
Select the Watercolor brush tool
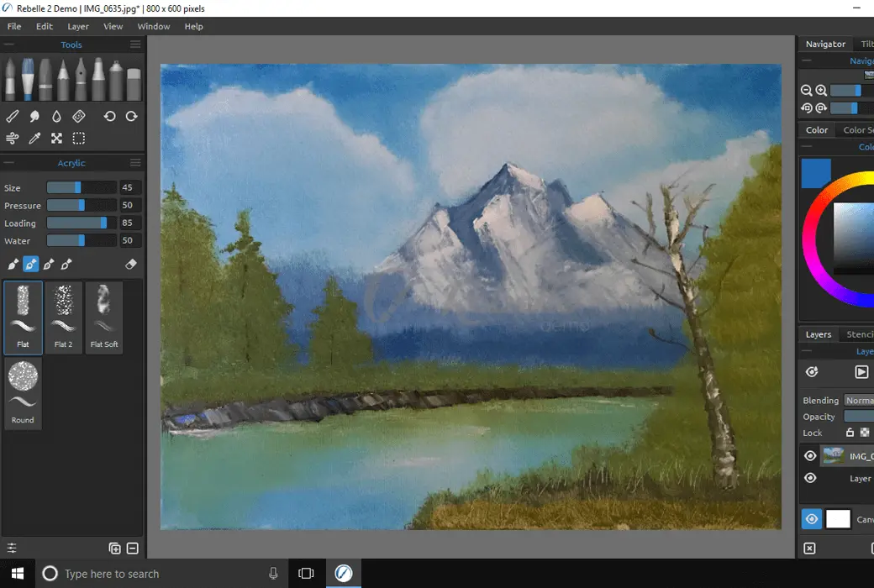coord(10,79)
